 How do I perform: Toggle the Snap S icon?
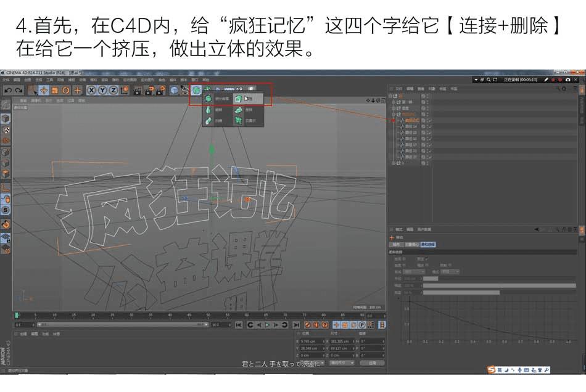tap(5, 210)
